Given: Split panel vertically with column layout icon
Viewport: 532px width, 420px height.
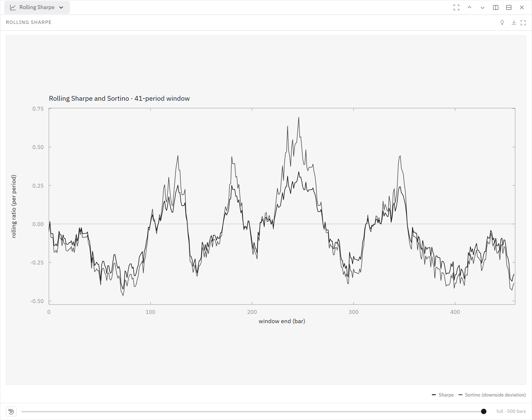Looking at the screenshot, I should point(496,7).
